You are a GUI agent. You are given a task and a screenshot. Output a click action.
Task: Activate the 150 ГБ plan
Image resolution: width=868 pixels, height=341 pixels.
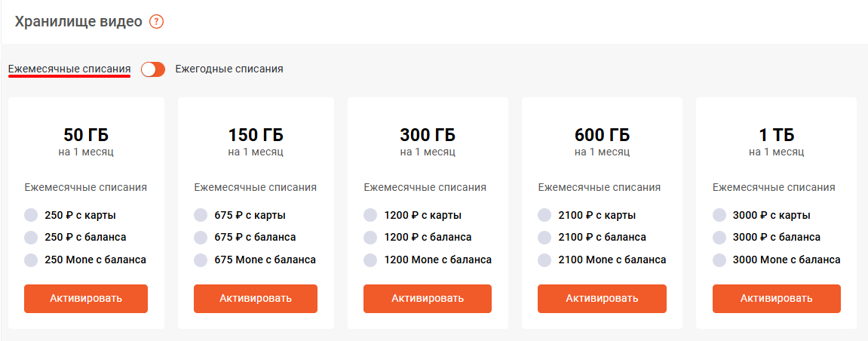(x=256, y=298)
